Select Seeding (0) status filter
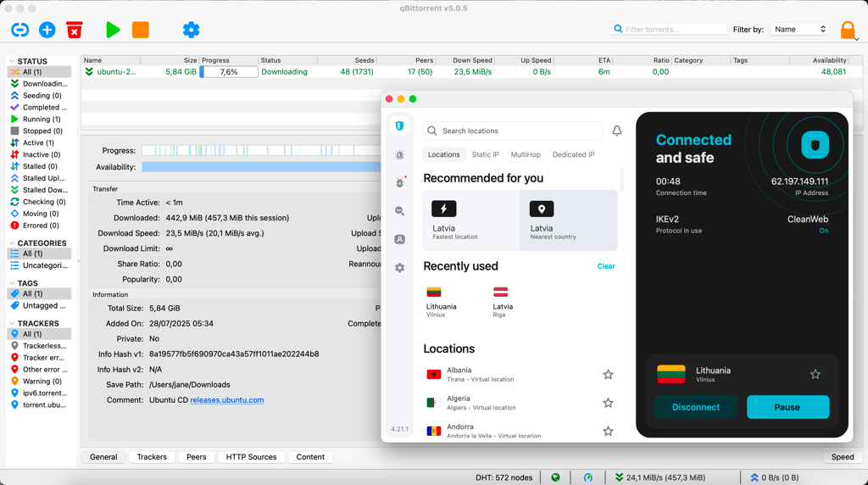Screen dimensions: 868x485 (x=39, y=95)
